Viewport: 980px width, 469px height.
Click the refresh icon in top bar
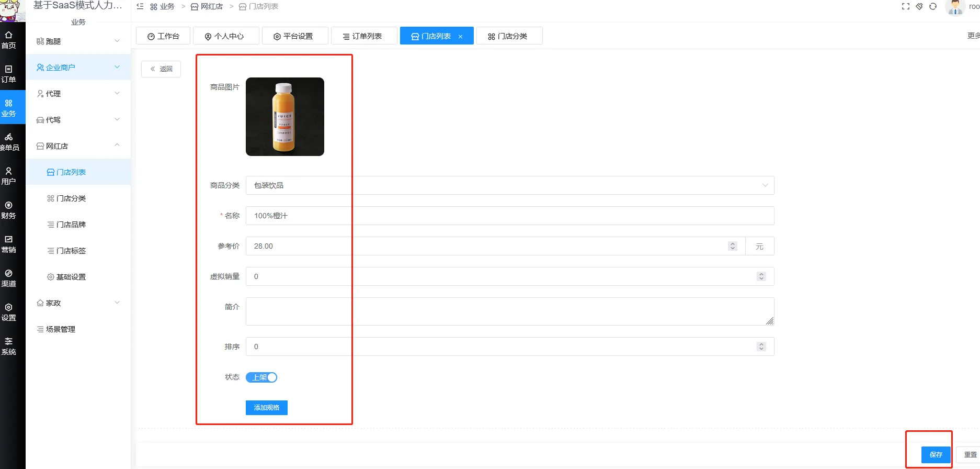[x=933, y=6]
